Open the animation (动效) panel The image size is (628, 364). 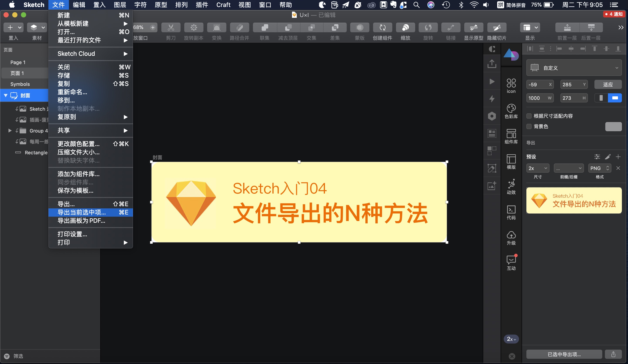511,187
